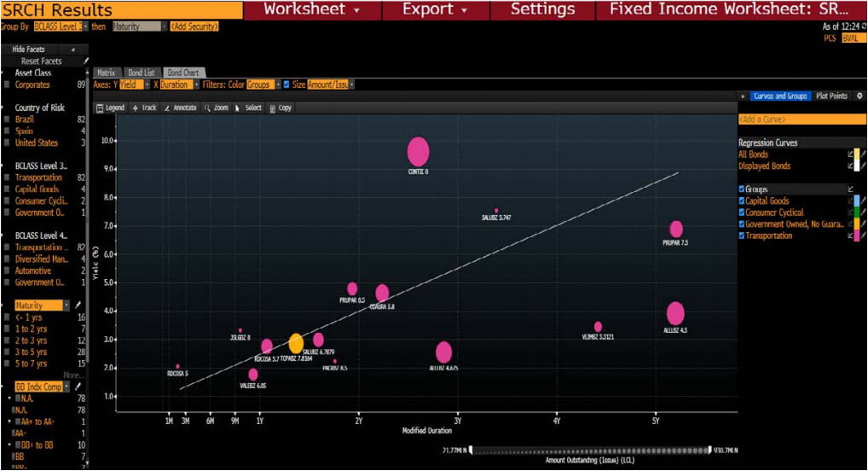
Task: Check the Brazil country facet
Action: click(7, 119)
